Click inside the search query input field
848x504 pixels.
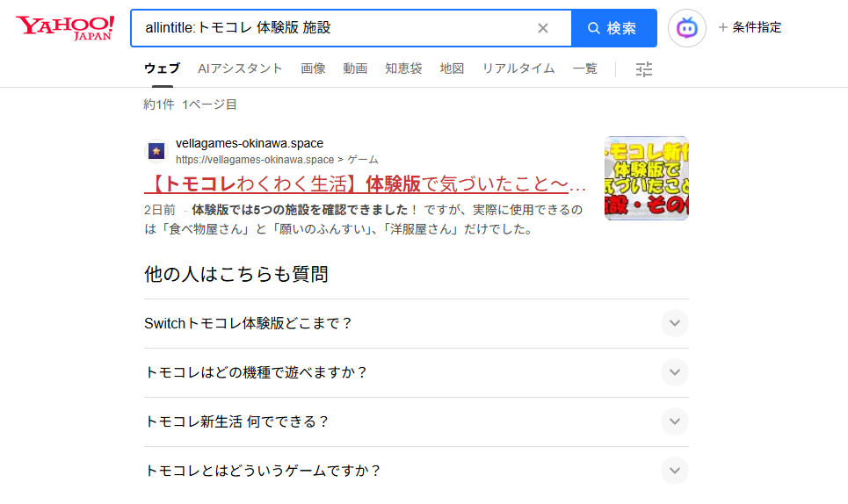(334, 28)
